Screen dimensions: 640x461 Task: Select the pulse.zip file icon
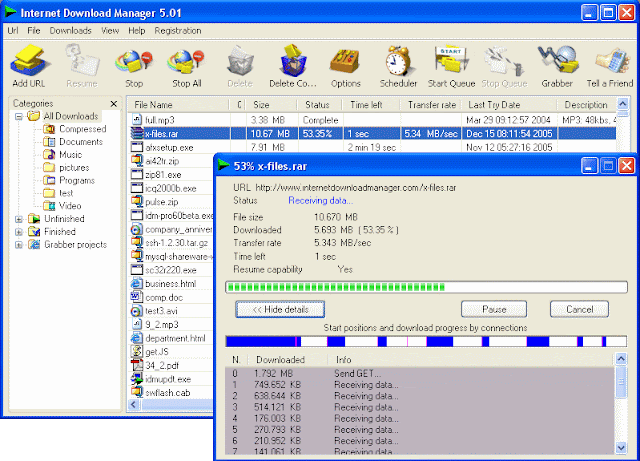point(136,201)
